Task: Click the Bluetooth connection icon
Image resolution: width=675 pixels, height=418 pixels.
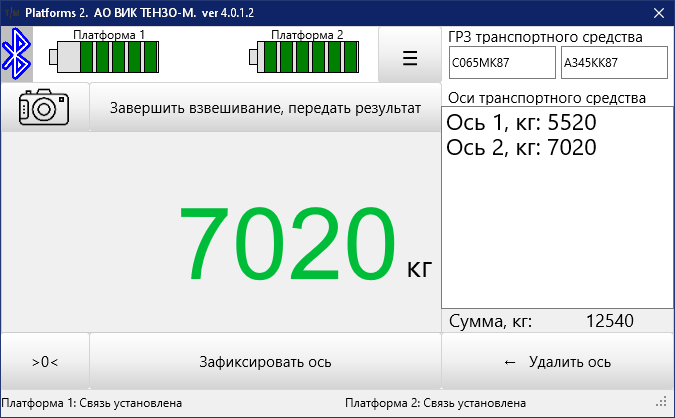Action: coord(15,54)
